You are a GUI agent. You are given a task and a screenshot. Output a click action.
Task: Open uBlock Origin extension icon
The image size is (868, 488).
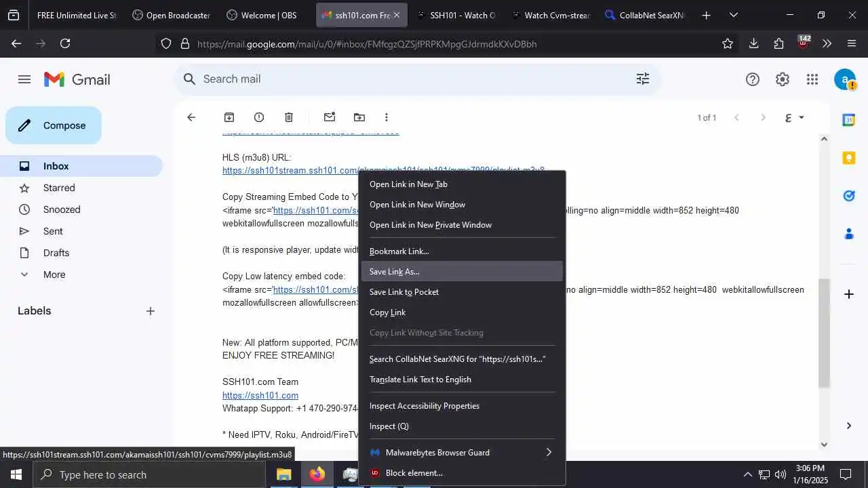(804, 42)
